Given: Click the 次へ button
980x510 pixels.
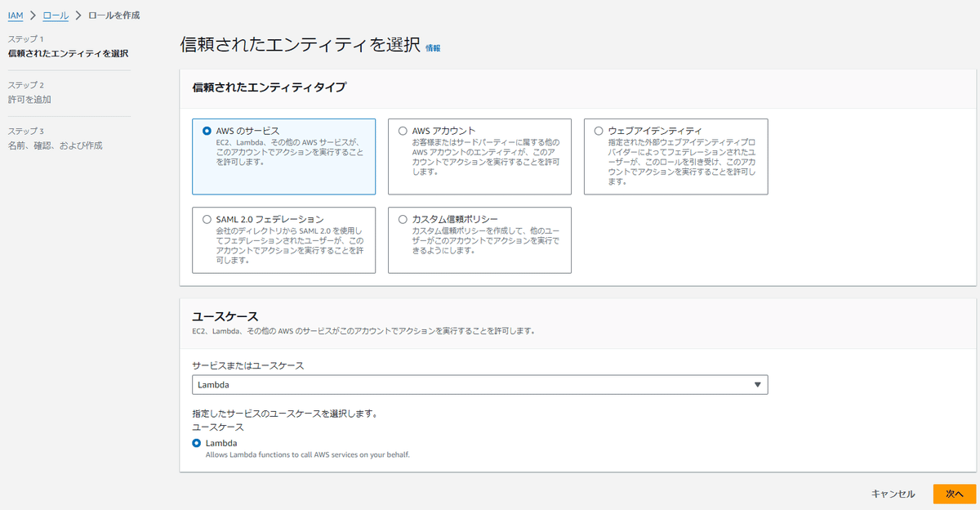Looking at the screenshot, I should pos(955,494).
